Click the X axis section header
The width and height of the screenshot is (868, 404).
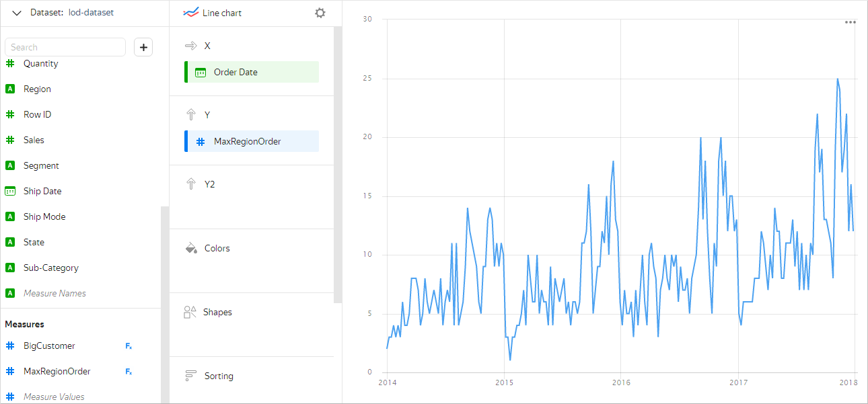(x=207, y=46)
